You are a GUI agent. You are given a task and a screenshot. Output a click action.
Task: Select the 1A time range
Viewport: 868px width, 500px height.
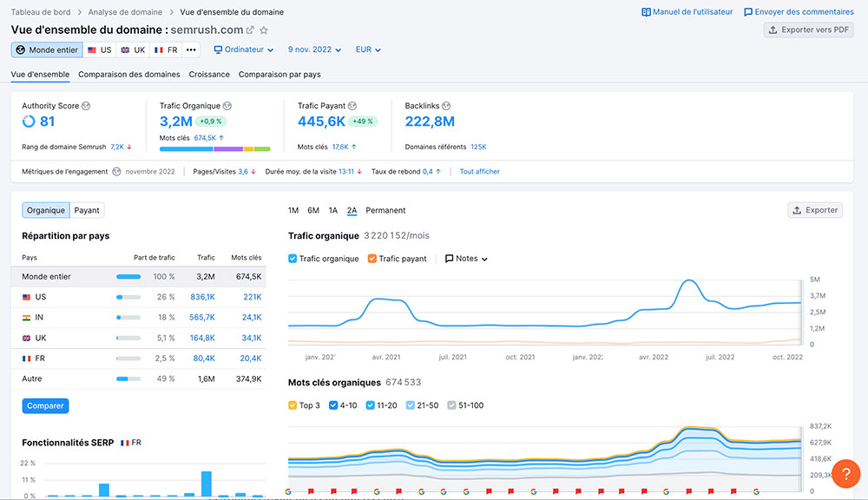pyautogui.click(x=332, y=210)
